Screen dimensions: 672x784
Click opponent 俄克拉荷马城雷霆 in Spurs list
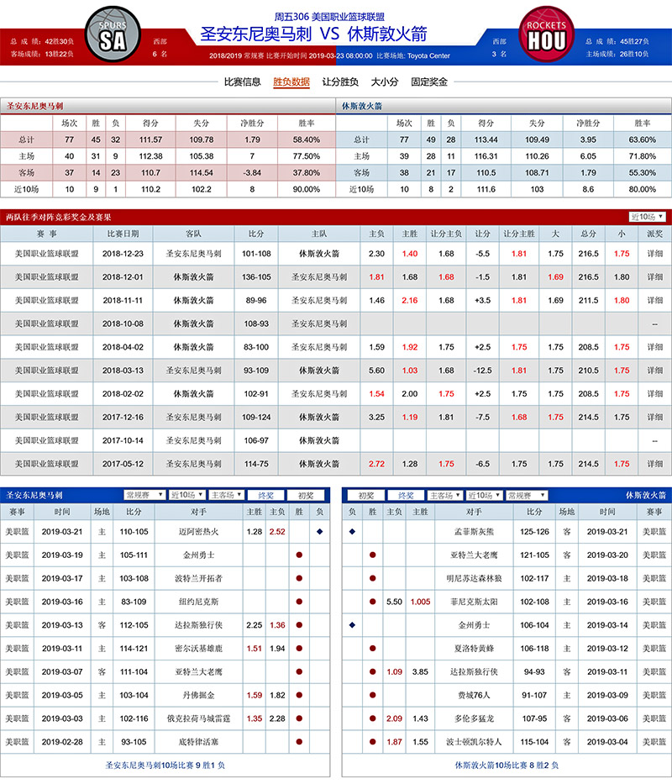[x=198, y=718]
